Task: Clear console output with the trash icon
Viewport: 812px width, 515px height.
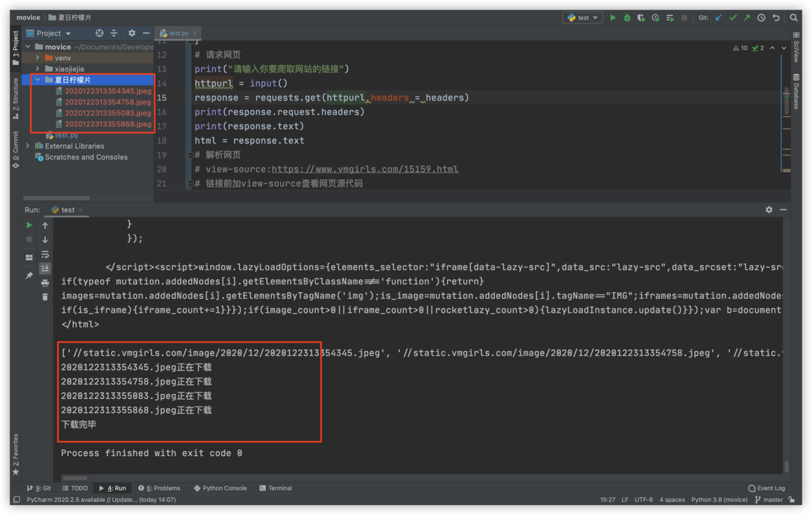Action: click(x=45, y=296)
